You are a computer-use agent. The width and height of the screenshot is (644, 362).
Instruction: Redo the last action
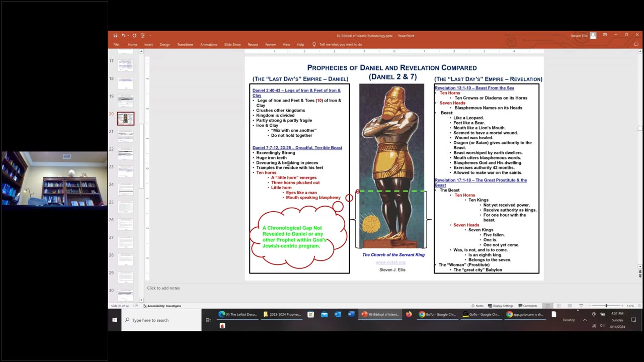point(134,36)
